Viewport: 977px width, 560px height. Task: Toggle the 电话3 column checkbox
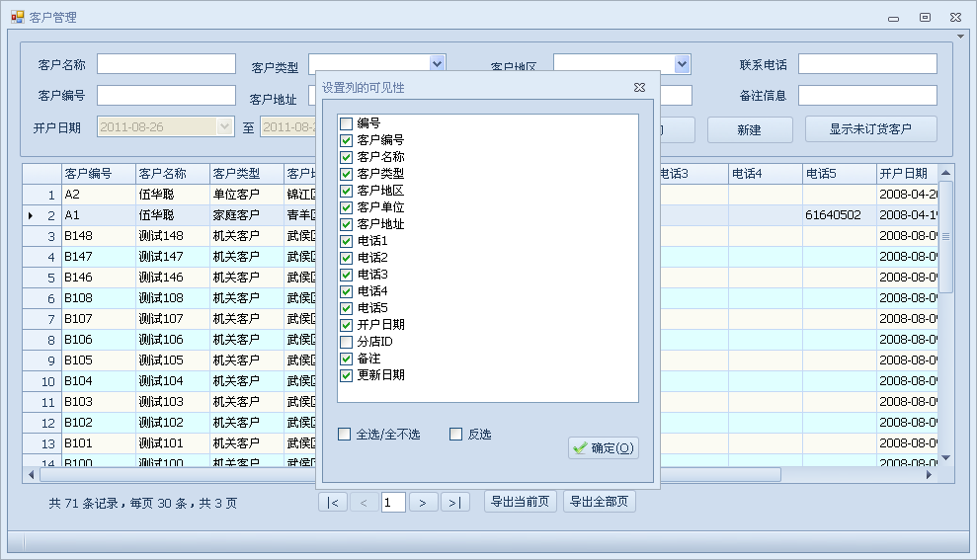pyautogui.click(x=347, y=275)
